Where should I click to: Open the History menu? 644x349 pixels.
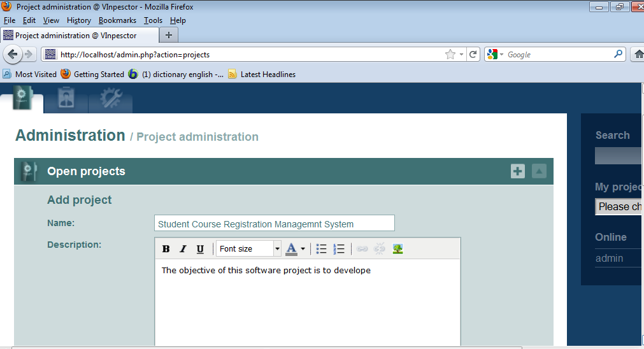click(x=79, y=20)
